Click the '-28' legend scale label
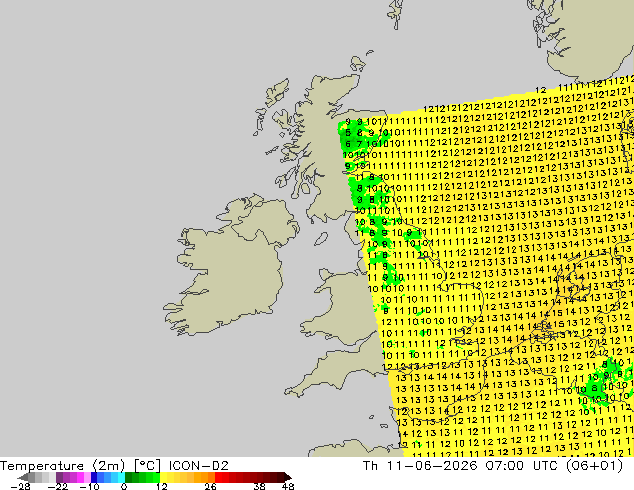 click(x=20, y=486)
